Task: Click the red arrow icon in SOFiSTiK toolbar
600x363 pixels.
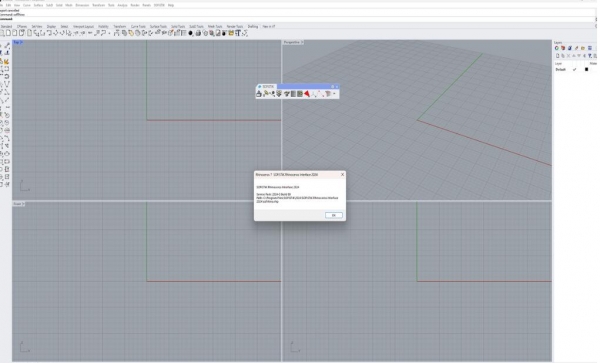Action: tap(307, 94)
